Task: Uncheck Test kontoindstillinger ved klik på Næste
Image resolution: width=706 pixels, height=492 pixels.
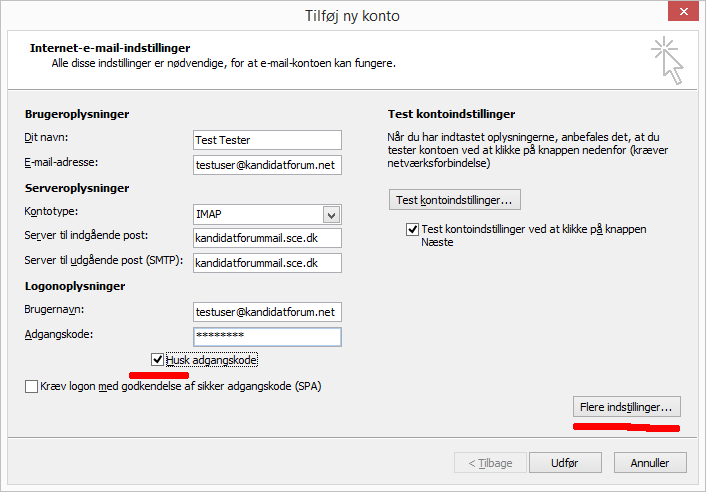Action: (x=413, y=230)
